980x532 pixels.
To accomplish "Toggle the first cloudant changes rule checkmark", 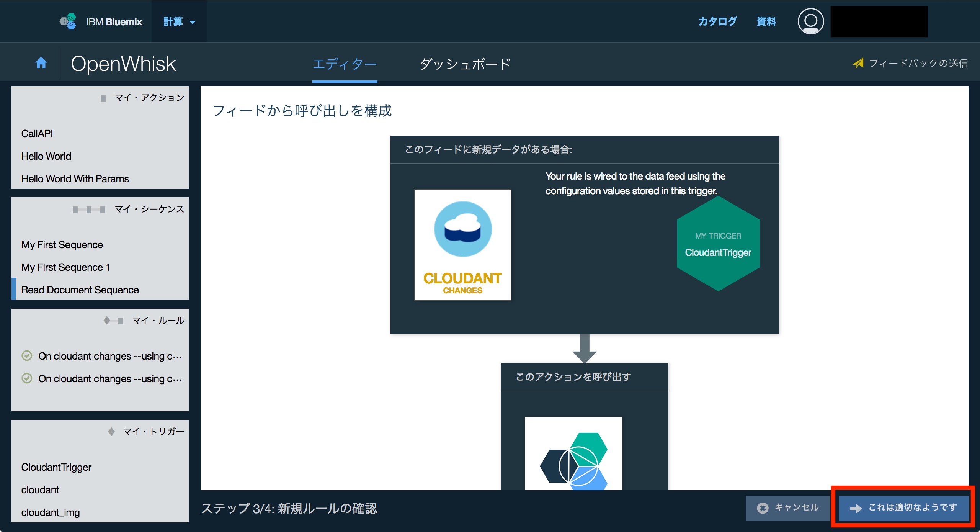I will [27, 356].
